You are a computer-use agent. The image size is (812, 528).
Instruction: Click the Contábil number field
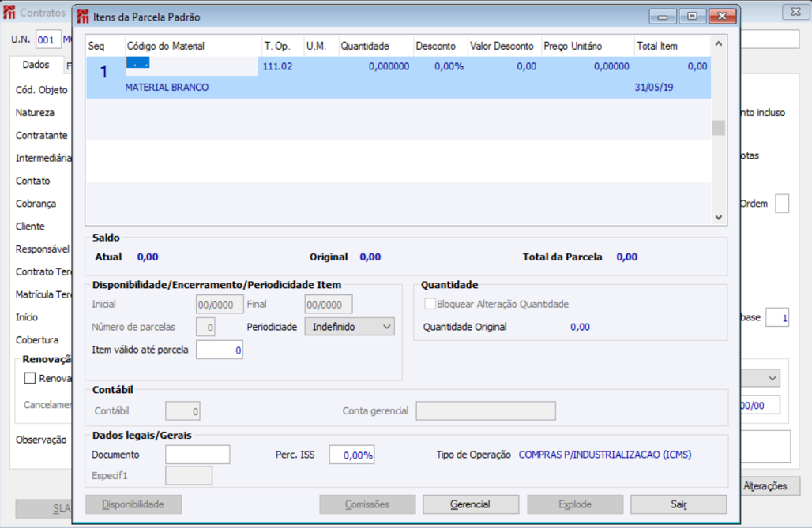(182, 411)
